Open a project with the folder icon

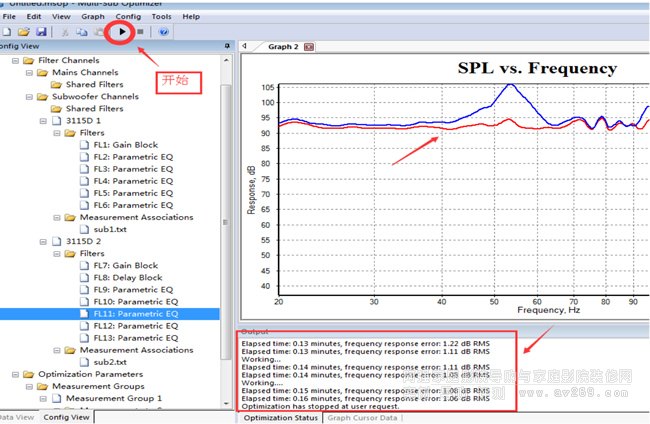(x=23, y=32)
